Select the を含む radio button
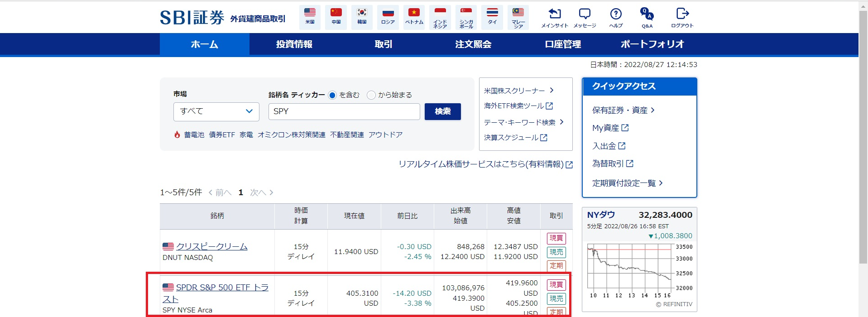 click(x=332, y=95)
